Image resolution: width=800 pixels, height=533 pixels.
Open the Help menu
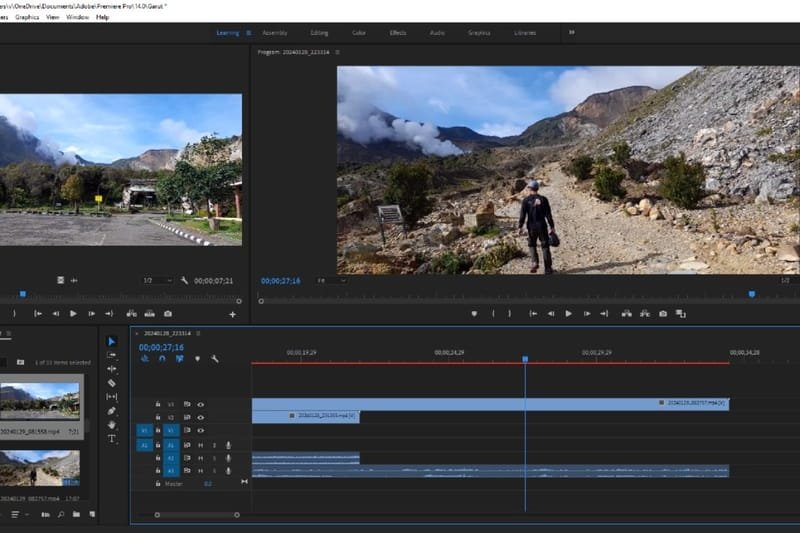tap(103, 17)
